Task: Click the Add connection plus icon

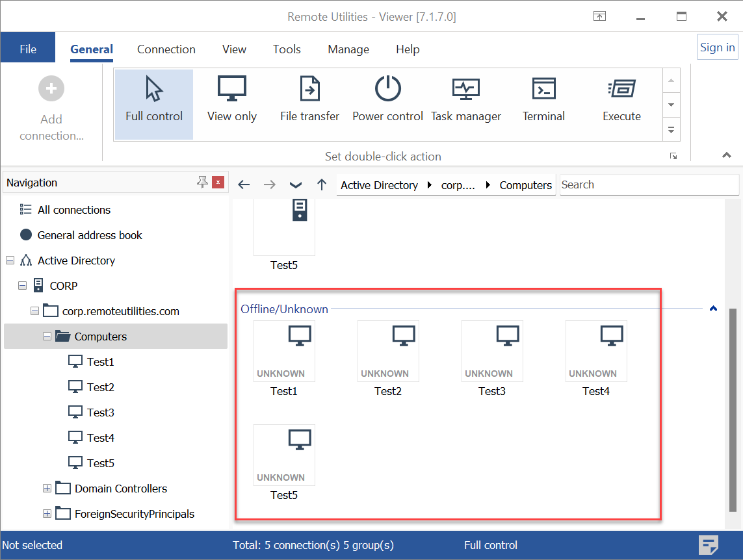Action: [x=51, y=88]
